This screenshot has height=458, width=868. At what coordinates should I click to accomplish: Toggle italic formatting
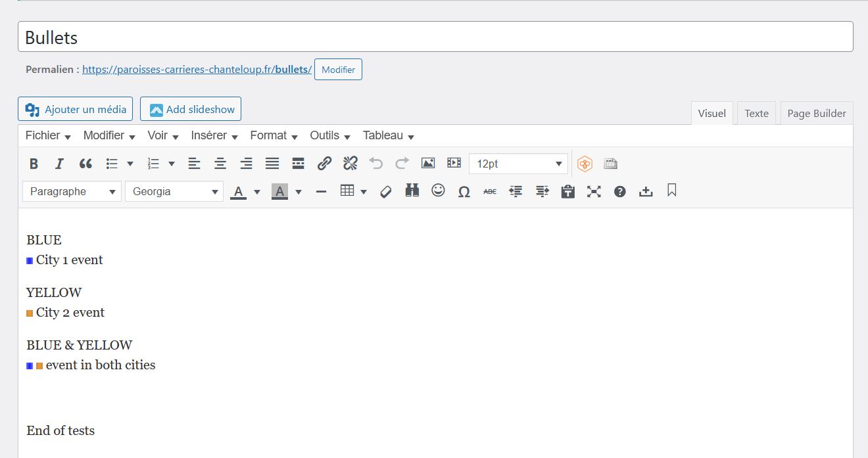coord(59,164)
